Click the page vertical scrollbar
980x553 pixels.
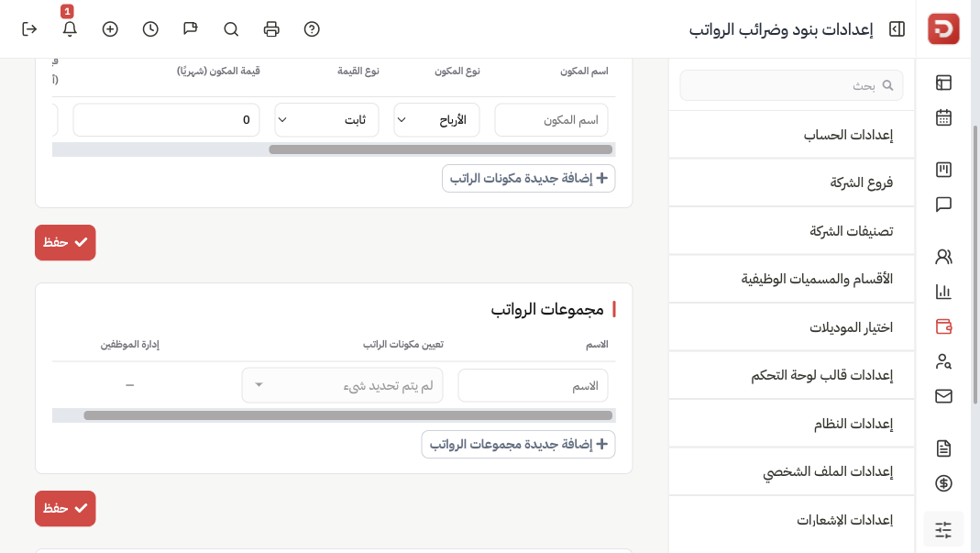coord(975,265)
